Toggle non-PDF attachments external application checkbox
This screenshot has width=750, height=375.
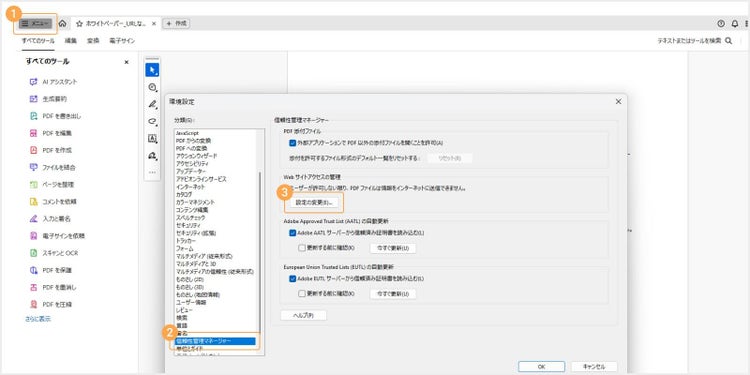coord(293,143)
